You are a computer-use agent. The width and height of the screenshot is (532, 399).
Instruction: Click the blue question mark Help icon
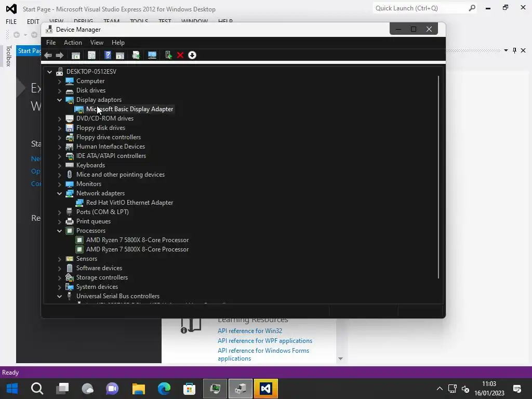(x=108, y=55)
